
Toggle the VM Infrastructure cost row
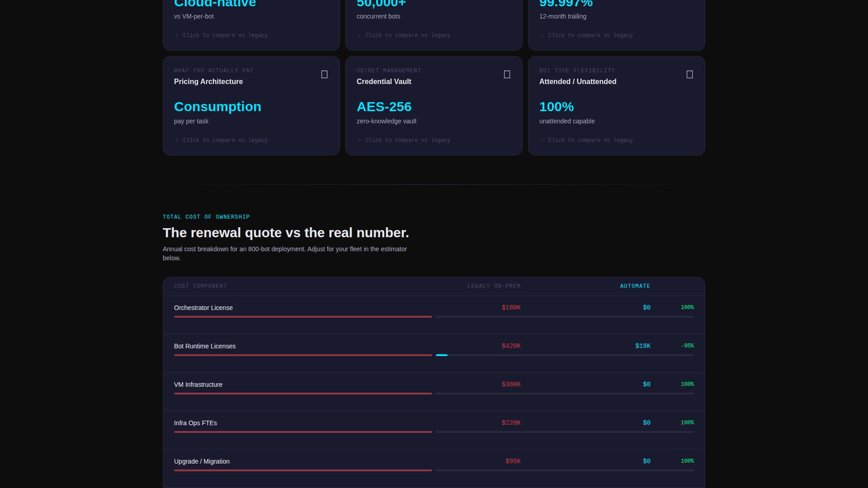(x=434, y=388)
